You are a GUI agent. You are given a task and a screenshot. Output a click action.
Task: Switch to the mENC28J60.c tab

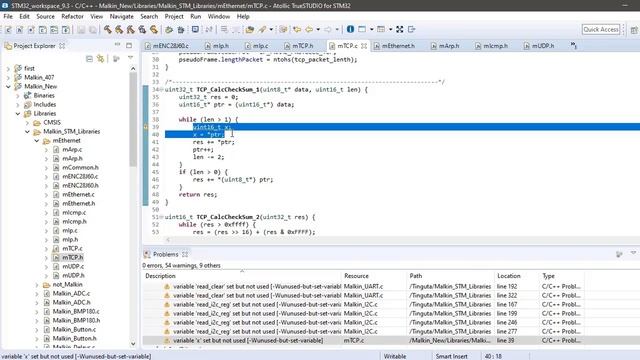click(x=167, y=46)
